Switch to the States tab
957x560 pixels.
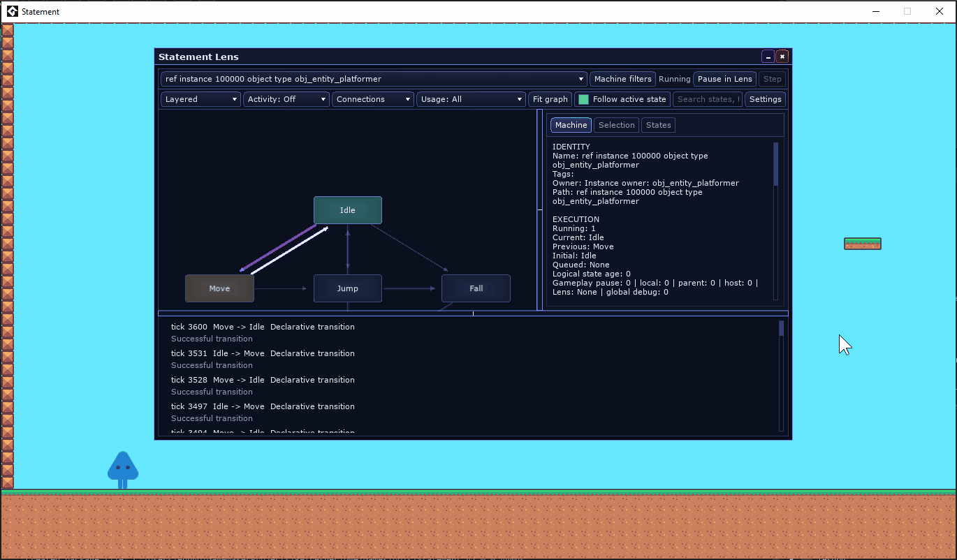[659, 125]
